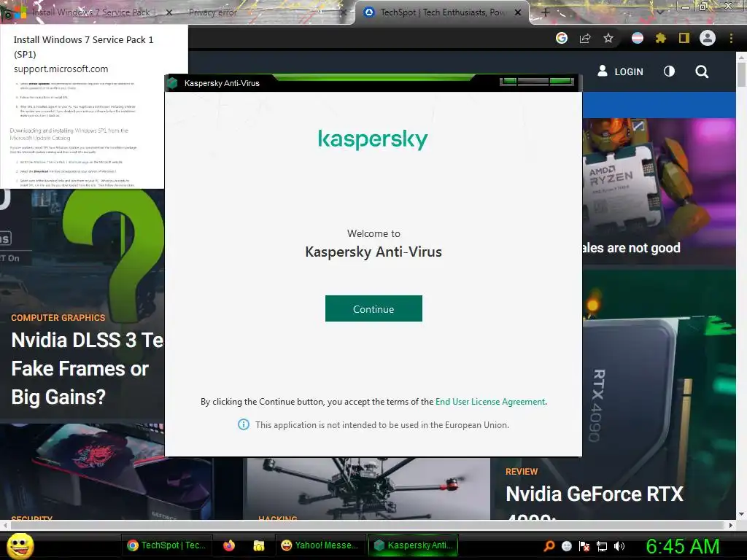The height and width of the screenshot is (560, 747).
Task: Click the user icon beside LOGIN
Action: [603, 71]
